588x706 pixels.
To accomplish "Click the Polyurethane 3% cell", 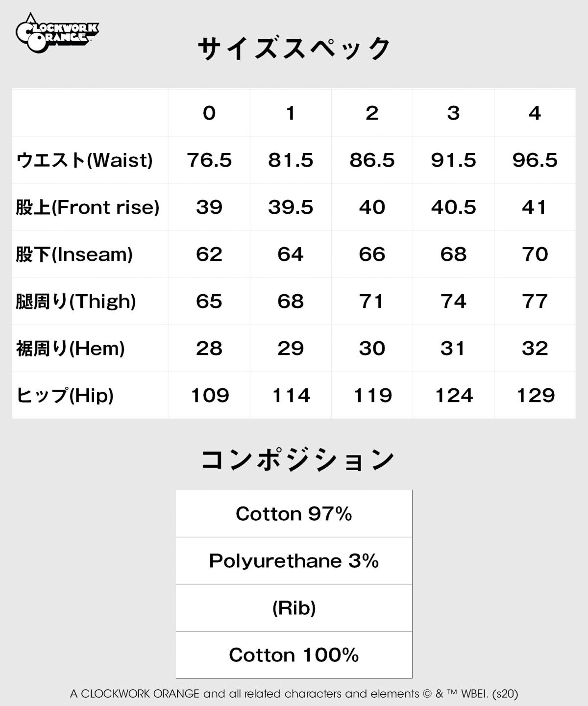I will [294, 561].
